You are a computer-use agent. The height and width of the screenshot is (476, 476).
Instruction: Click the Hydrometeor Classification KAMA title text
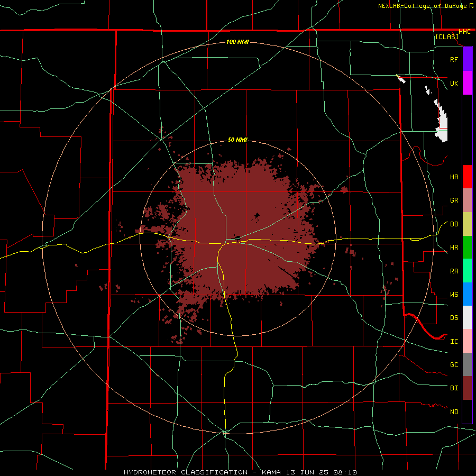point(240,472)
